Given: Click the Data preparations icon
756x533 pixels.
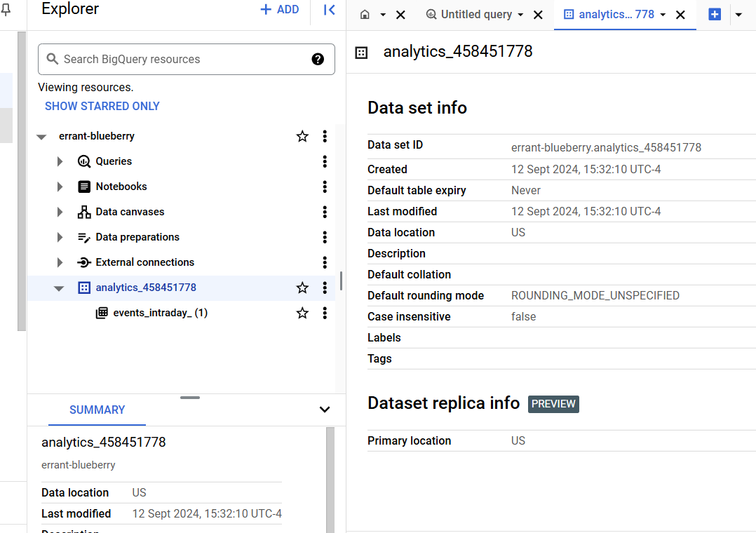Looking at the screenshot, I should (x=84, y=237).
